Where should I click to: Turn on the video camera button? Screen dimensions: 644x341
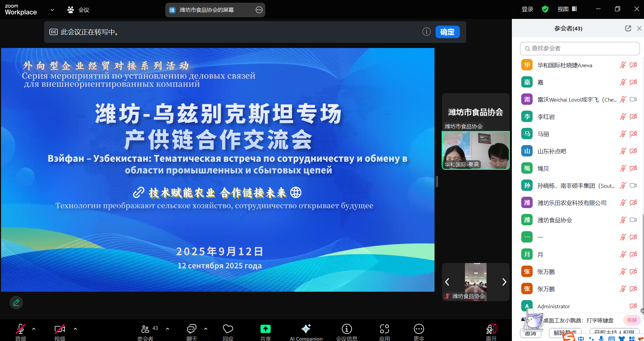pyautogui.click(x=59, y=329)
